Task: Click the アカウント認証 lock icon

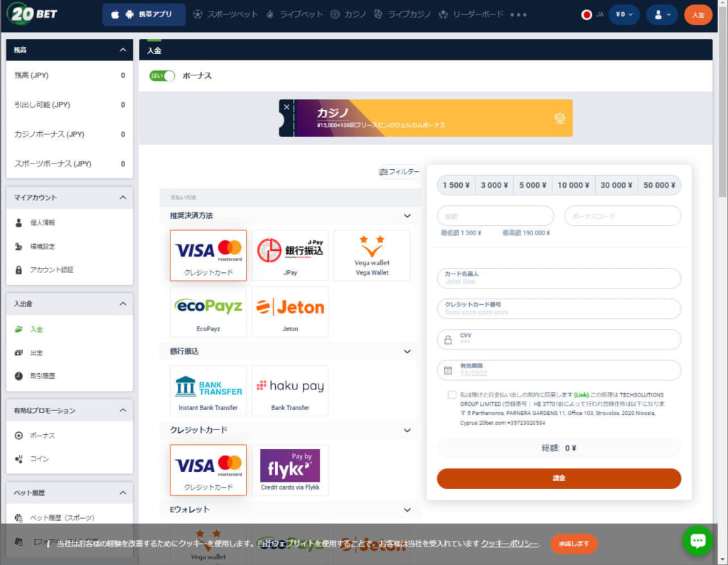Action: pos(18,270)
